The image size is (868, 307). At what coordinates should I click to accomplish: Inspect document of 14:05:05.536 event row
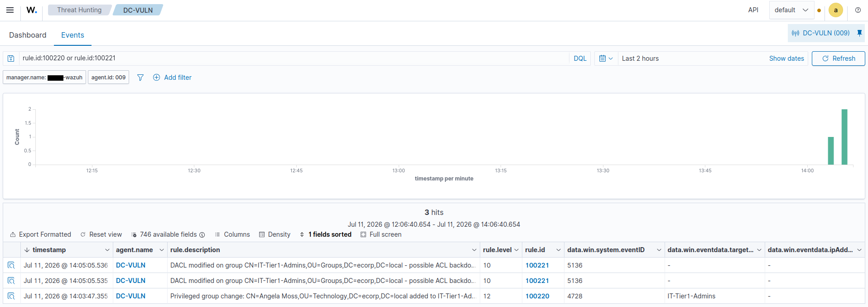point(11,265)
